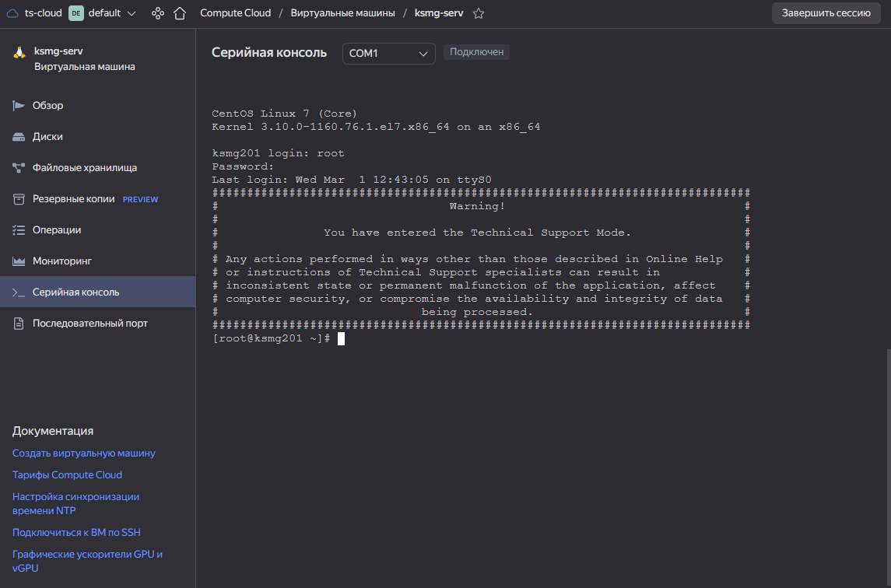The image size is (891, 588).
Task: Open Графические ускорители GPU и vGPU link
Action: coord(87,561)
